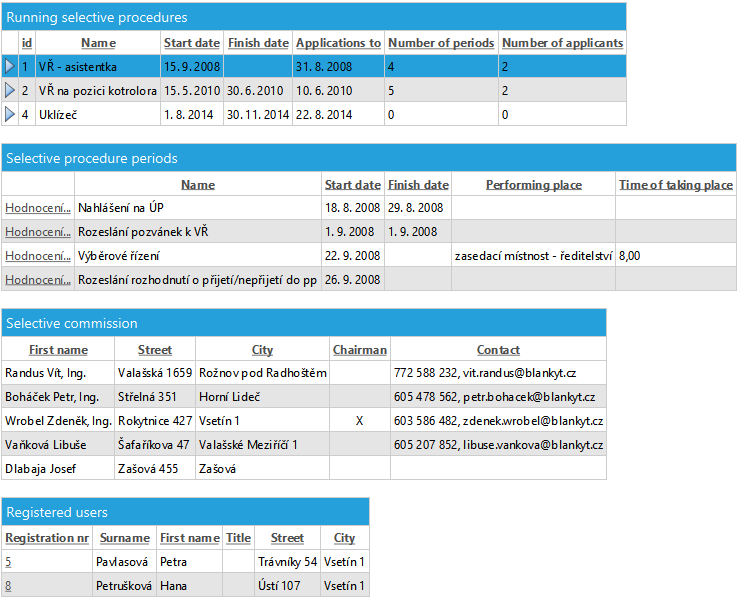This screenshot has width=737, height=597.
Task: Select Dlabaja Josef commission member
Action: click(x=58, y=469)
